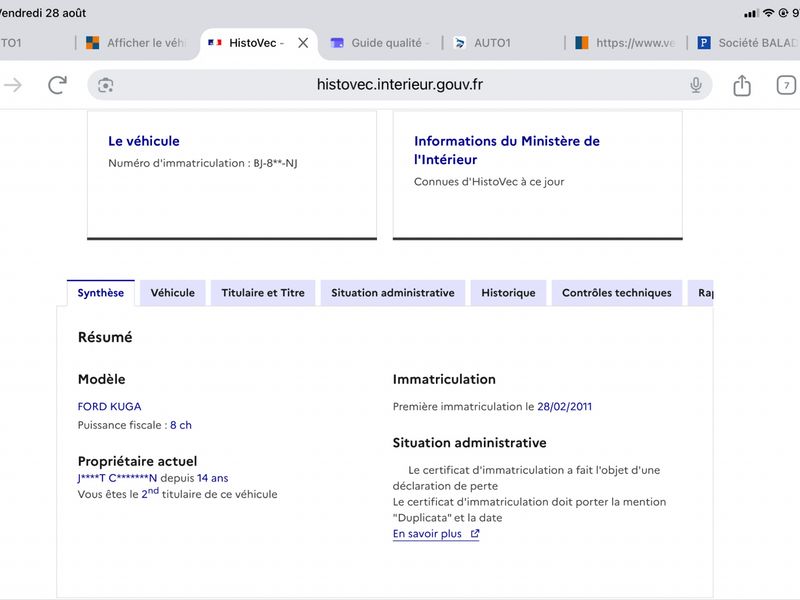Switch to the AUTO1 browser tab with arrow favicon
The width and height of the screenshot is (800, 600).
click(x=482, y=43)
